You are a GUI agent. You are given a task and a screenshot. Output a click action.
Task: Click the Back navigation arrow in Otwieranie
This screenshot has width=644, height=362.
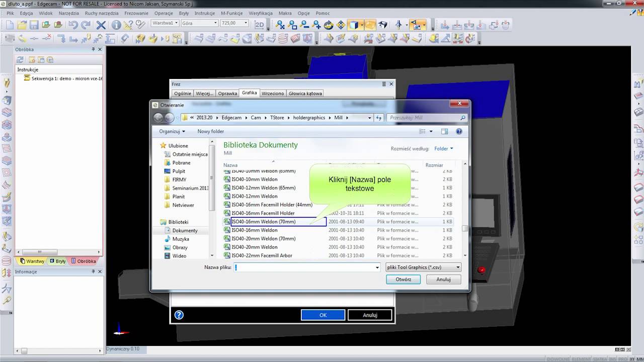click(x=158, y=118)
